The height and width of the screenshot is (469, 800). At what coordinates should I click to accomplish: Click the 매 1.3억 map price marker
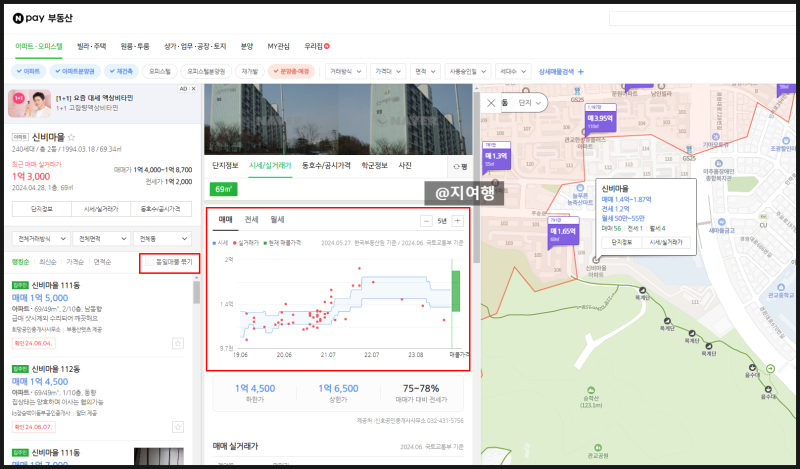pos(496,156)
